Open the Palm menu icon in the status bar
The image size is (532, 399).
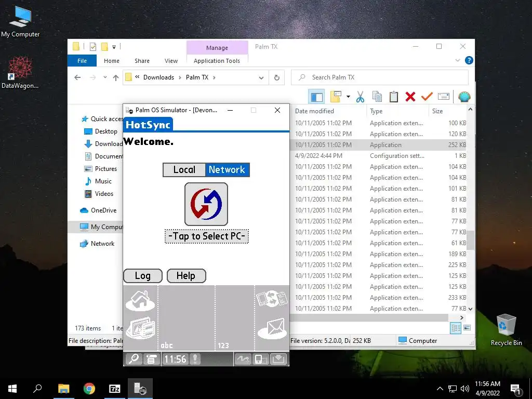(151, 358)
